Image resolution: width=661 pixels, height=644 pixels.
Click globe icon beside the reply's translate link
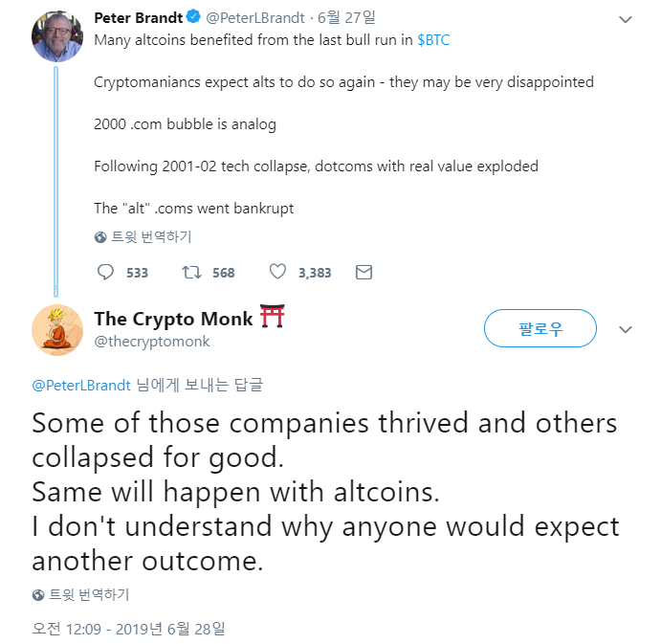click(x=38, y=595)
